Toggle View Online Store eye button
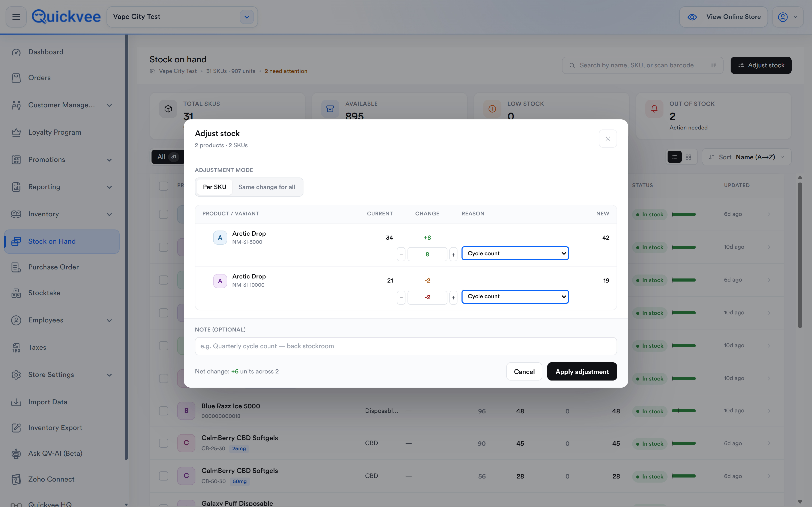Screen dimensions: 812x507 click(723, 17)
